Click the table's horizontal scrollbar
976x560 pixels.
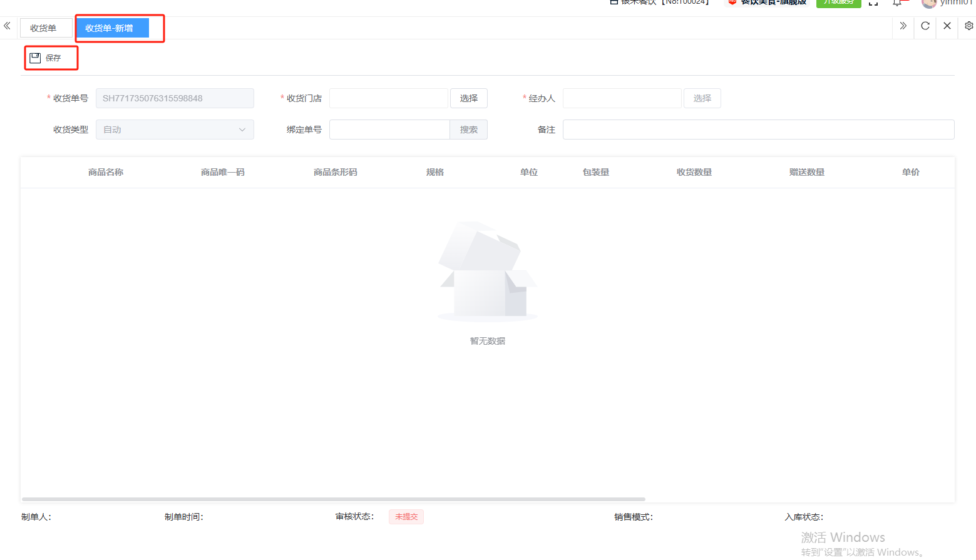click(333, 499)
